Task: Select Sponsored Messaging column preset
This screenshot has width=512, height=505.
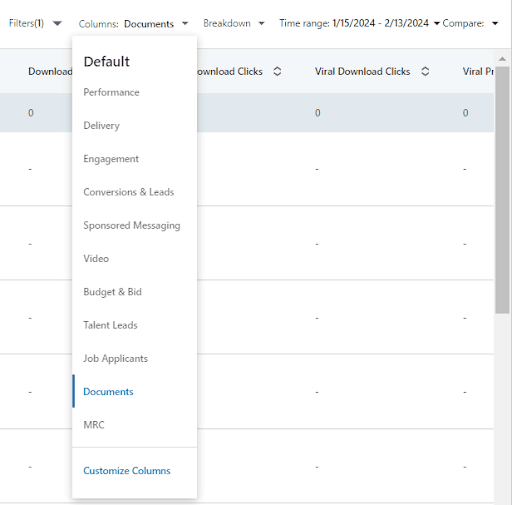Action: 134,226
